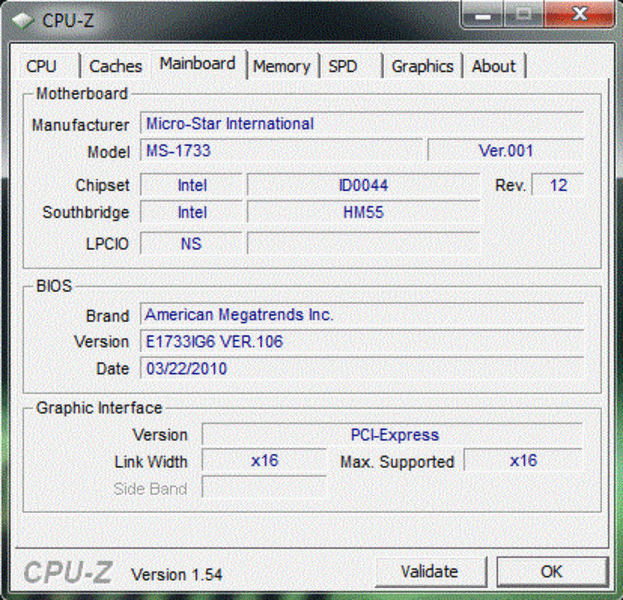Click the Version 1.54 text
This screenshot has width=623, height=600.
[x=176, y=575]
